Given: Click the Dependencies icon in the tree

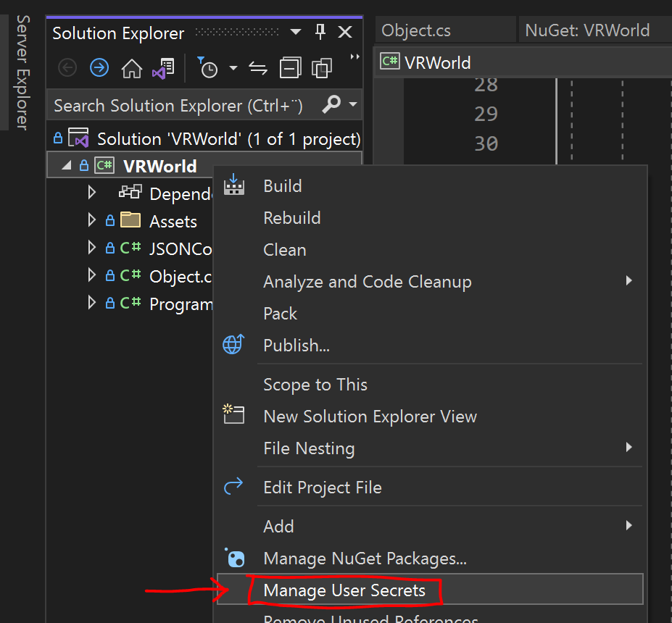Looking at the screenshot, I should [x=130, y=192].
